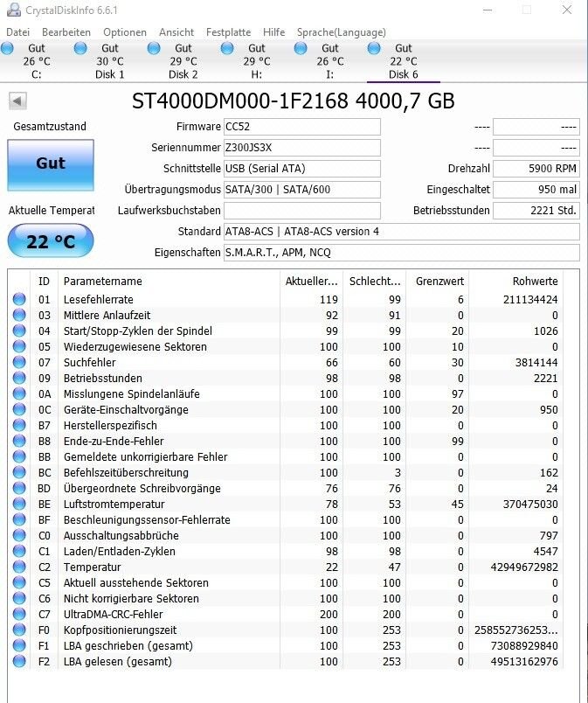Close the CrystalDiskInfo window
Screen dimensions: 588x703
point(567,10)
